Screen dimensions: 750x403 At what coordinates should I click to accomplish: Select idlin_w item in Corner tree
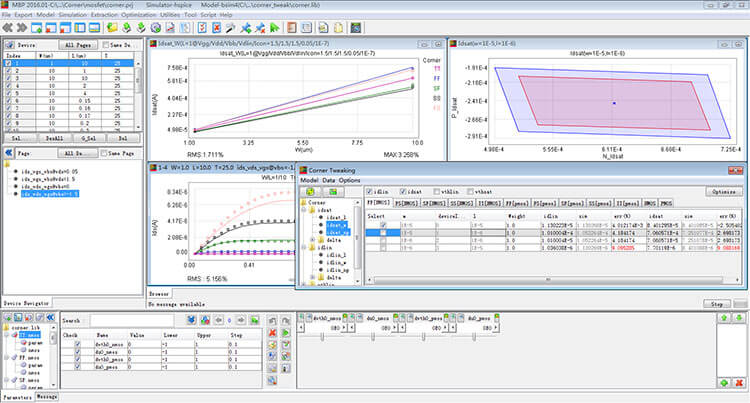tap(336, 262)
